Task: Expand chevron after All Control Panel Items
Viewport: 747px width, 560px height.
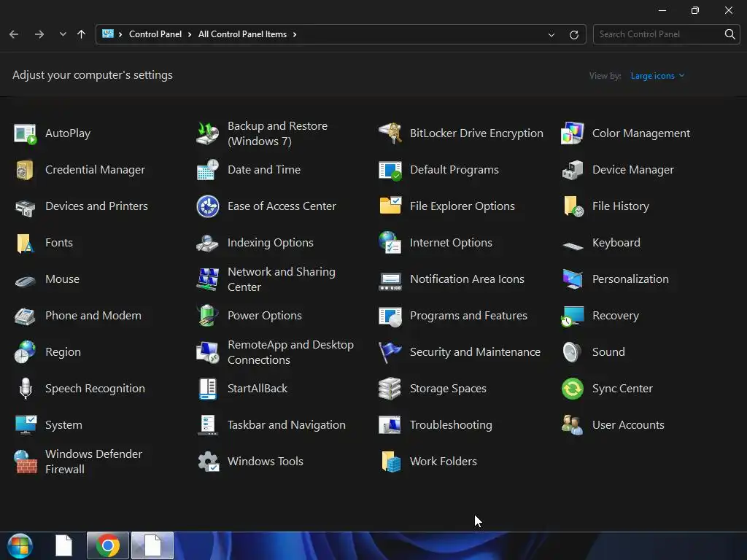Action: tap(295, 34)
